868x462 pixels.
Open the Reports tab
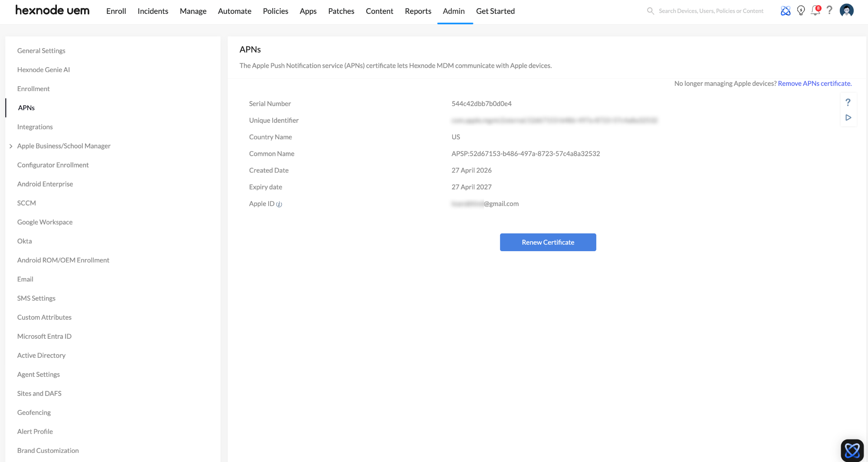coord(418,11)
